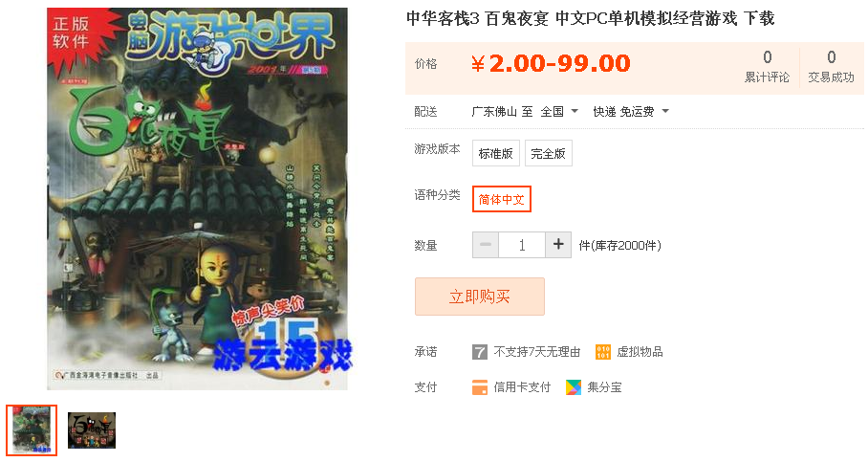This screenshot has height=462, width=868.
Task: Select the first cover art thumbnail
Action: [x=32, y=430]
